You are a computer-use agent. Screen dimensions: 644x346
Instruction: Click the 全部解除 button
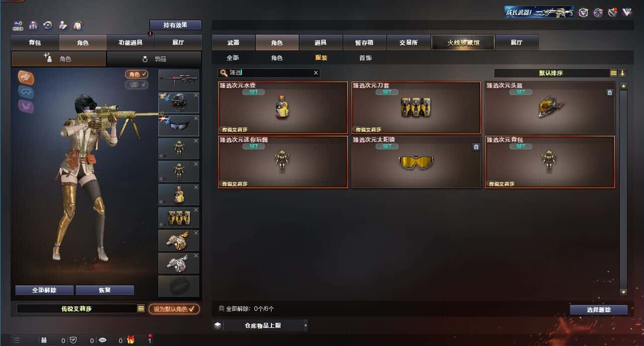[44, 290]
